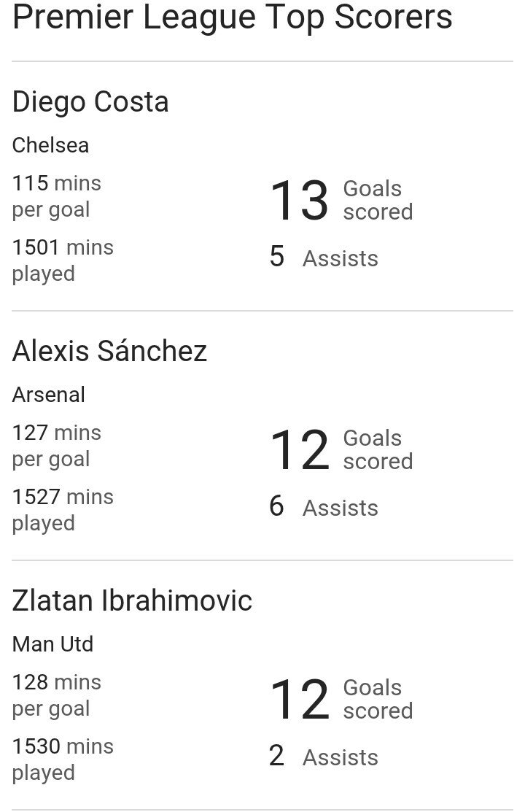
Task: Click Alexis Sánchez's 12 goals number
Action: [299, 450]
